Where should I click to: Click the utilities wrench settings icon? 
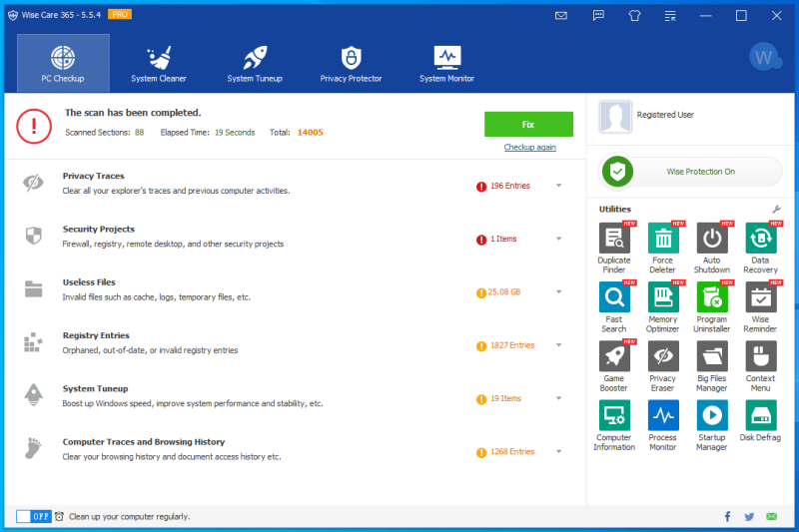pyautogui.click(x=775, y=210)
